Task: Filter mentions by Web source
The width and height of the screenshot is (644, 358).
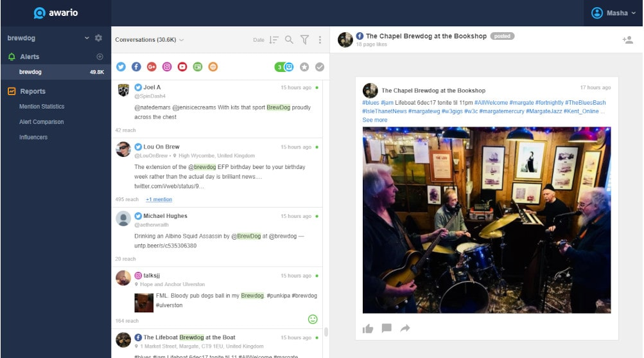Action: coord(213,67)
